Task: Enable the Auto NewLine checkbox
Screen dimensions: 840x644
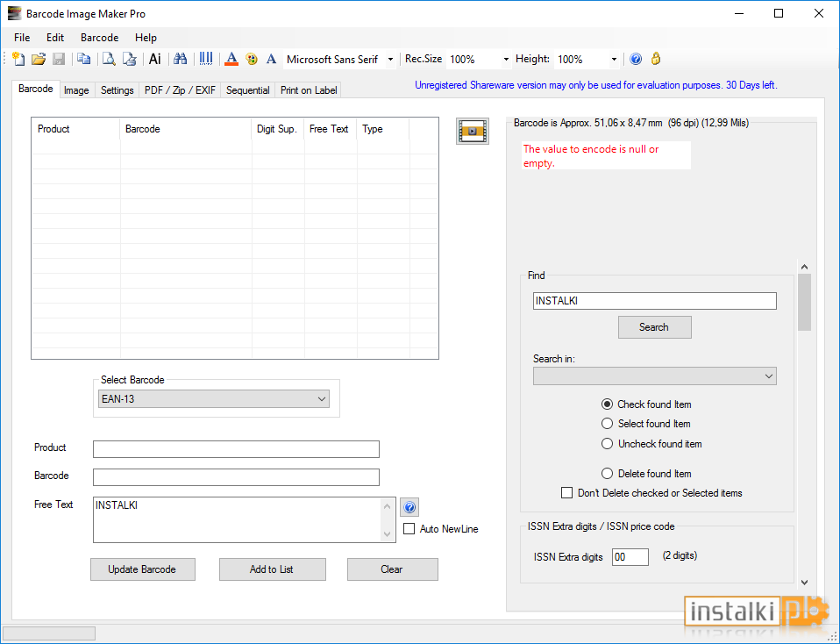Action: click(409, 529)
